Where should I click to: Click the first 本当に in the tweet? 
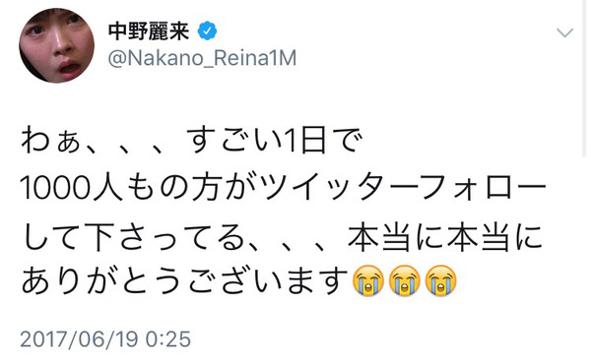point(395,237)
